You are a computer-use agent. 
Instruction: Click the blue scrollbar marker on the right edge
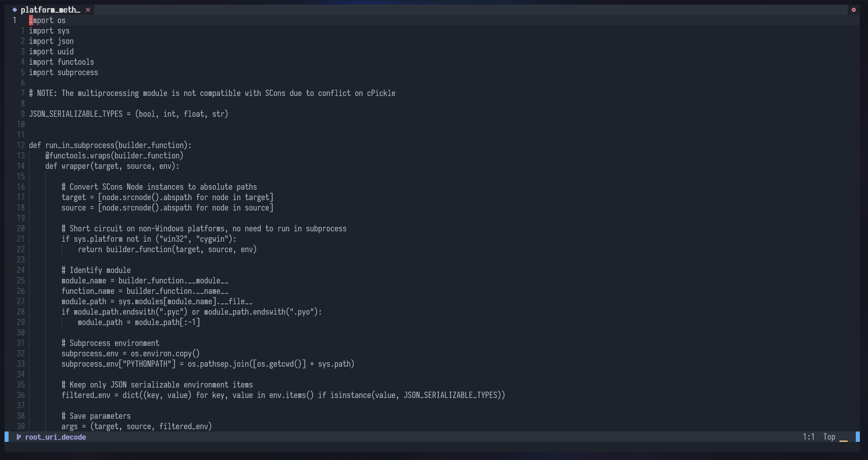click(858, 437)
